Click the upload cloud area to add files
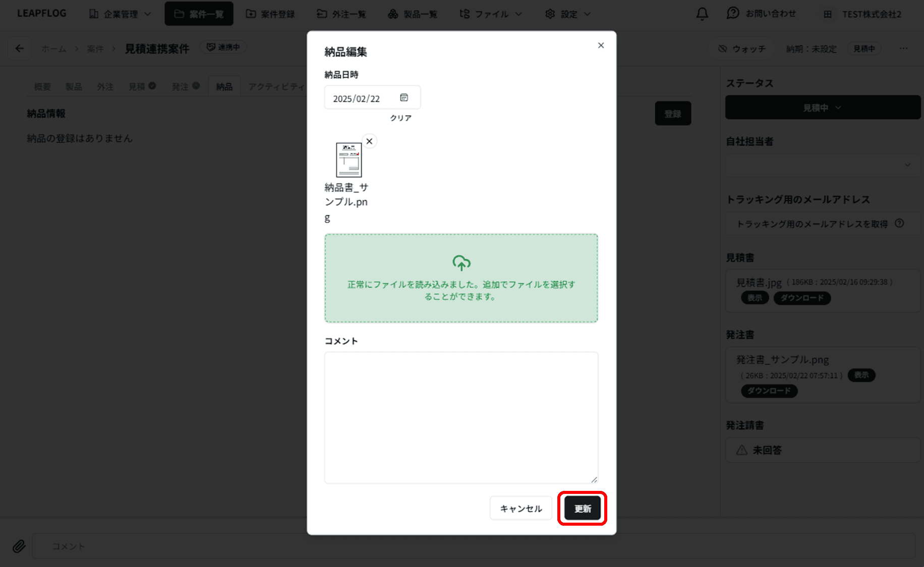This screenshot has width=924, height=567. point(460,278)
